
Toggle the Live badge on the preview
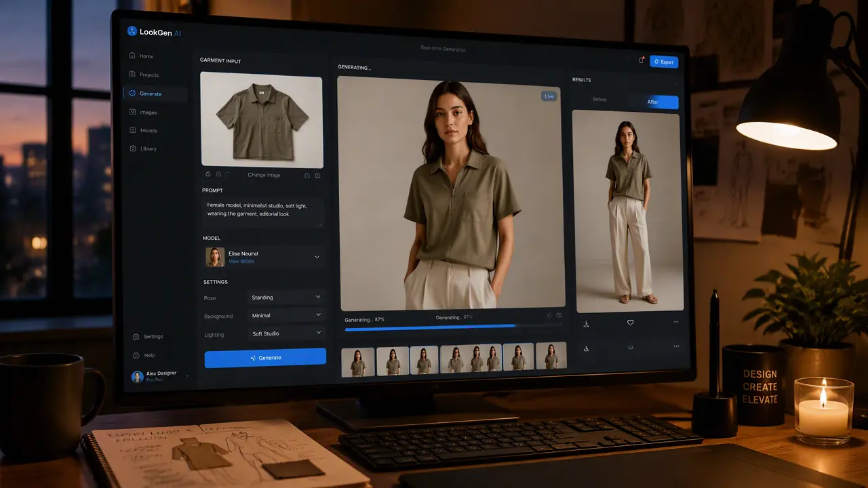click(x=549, y=96)
